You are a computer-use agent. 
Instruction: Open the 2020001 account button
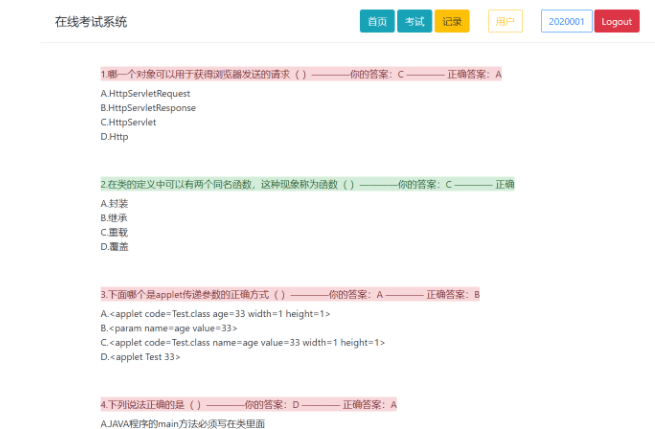tap(566, 21)
